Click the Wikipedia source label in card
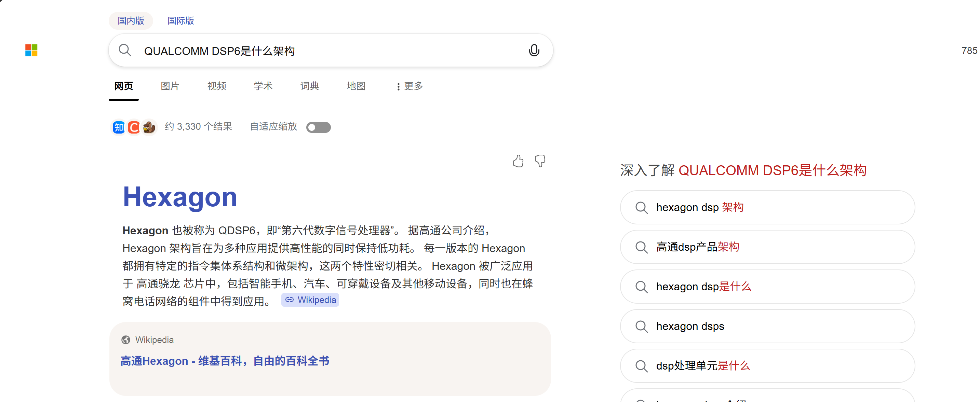Viewport: 980px width, 402px height. [155, 340]
